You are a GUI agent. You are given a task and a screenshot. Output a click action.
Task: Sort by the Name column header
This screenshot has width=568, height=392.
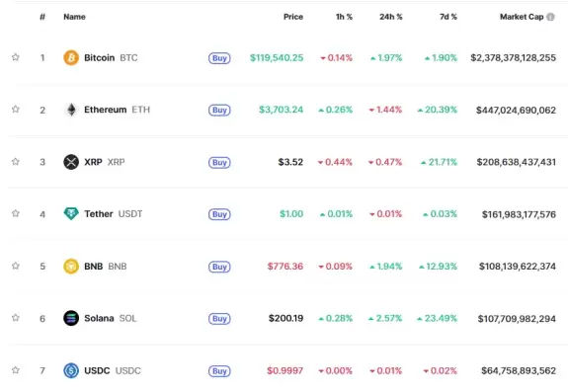(74, 17)
